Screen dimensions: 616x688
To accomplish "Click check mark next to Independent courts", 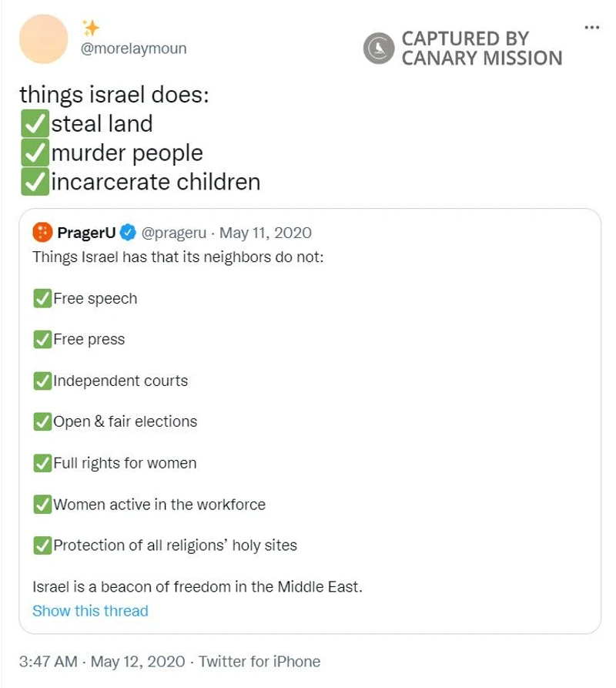I will pyautogui.click(x=42, y=381).
